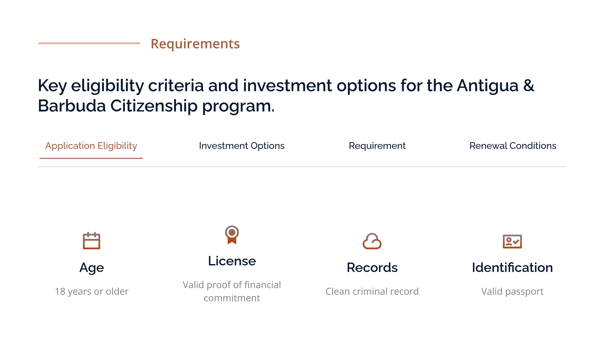Open the Application Eligibility tab

click(x=91, y=146)
